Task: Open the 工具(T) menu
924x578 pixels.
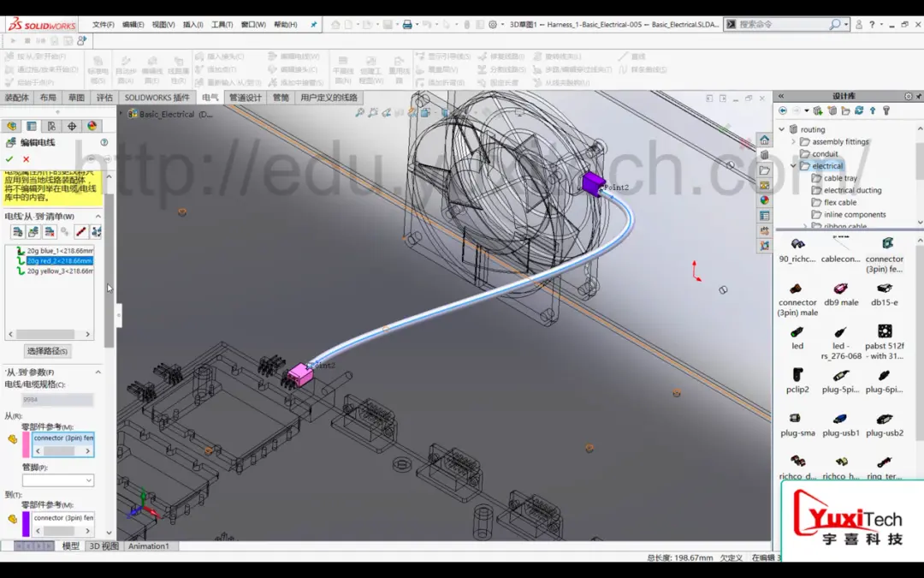Action: [222, 24]
